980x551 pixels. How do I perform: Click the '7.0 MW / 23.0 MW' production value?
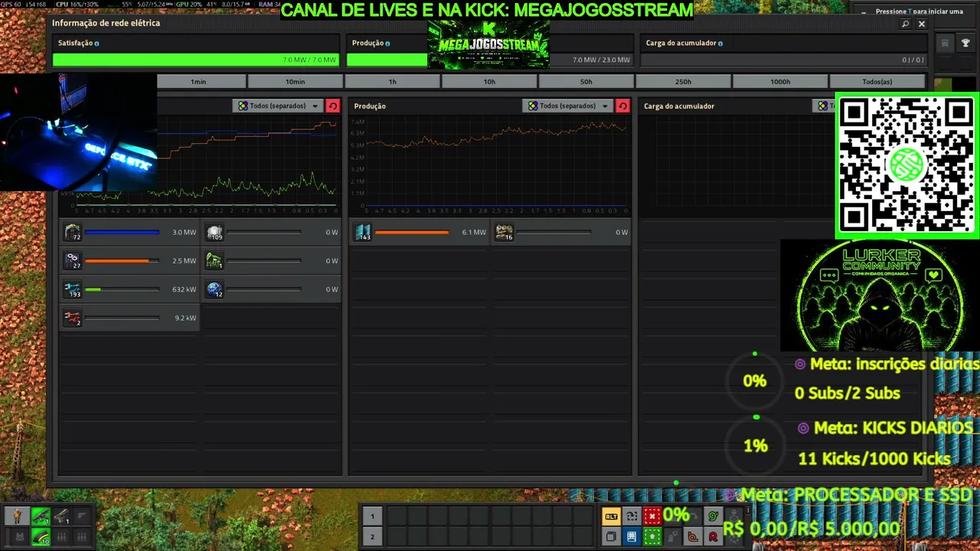point(601,60)
